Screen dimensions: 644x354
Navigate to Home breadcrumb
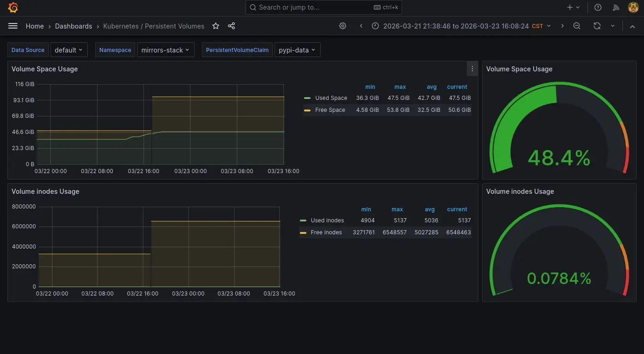(x=34, y=26)
